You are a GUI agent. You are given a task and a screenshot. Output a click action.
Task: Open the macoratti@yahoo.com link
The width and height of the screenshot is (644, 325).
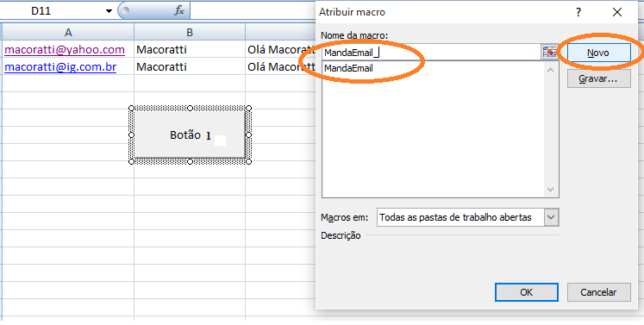point(65,50)
